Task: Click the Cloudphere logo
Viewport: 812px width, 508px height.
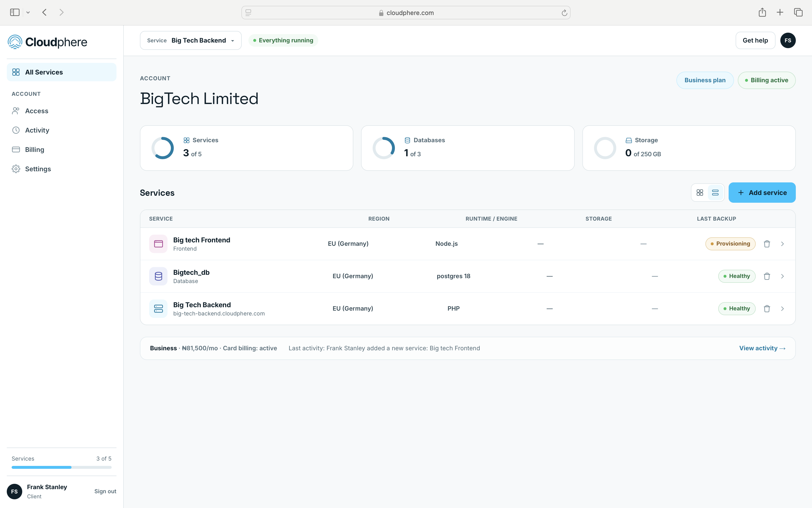Action: pyautogui.click(x=47, y=42)
